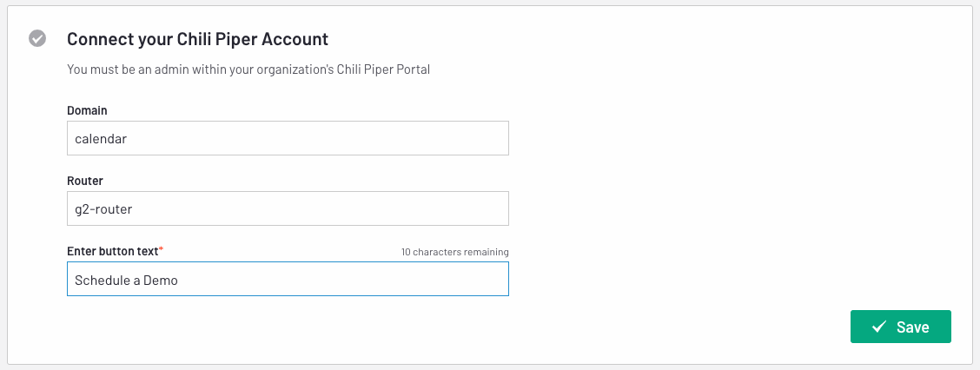Click the 'calendar' text in Domain field
980x370 pixels.
(x=101, y=139)
